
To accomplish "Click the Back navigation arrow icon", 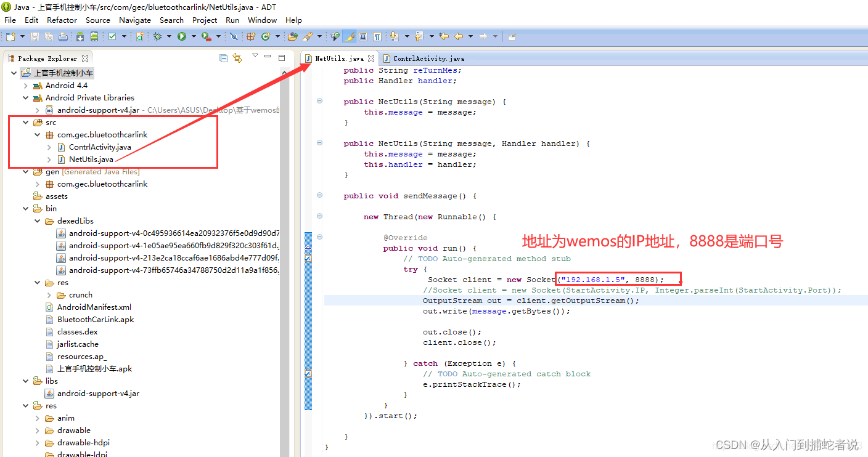I will tap(459, 36).
